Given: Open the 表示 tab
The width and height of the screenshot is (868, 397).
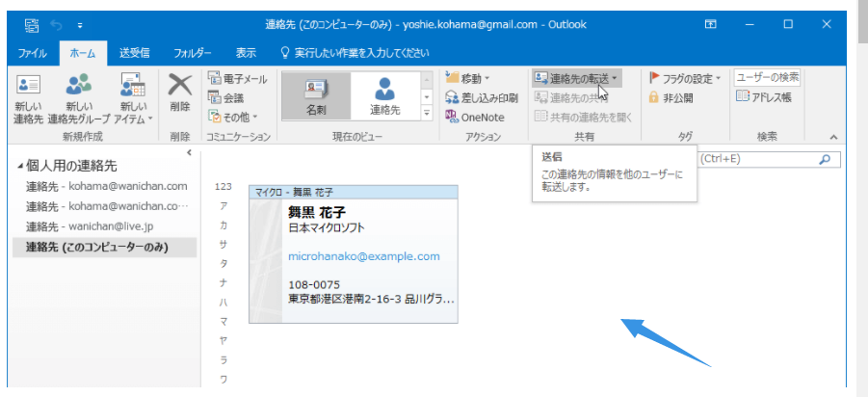Looking at the screenshot, I should tap(247, 54).
